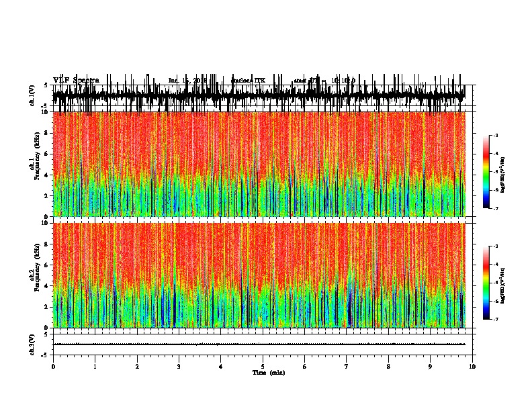The height and width of the screenshot is (411, 532).
Task: Click the time axis tick label "2"
Action: tap(137, 367)
